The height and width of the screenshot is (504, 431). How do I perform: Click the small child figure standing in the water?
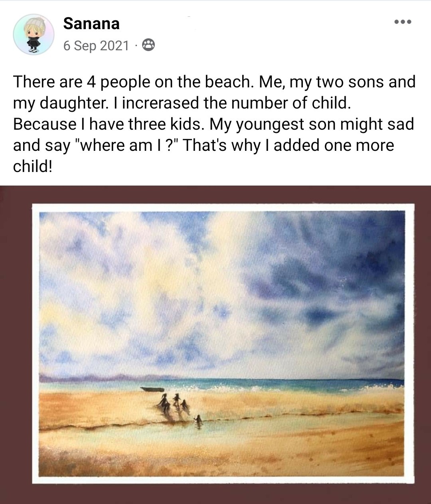coord(198,420)
